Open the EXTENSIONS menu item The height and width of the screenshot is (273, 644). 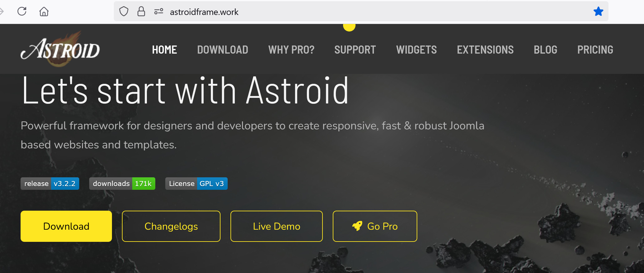coord(485,50)
